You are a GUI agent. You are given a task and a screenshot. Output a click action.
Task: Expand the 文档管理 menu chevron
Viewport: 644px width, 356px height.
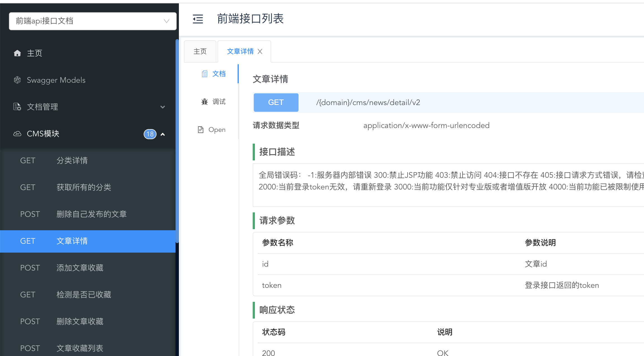[163, 107]
